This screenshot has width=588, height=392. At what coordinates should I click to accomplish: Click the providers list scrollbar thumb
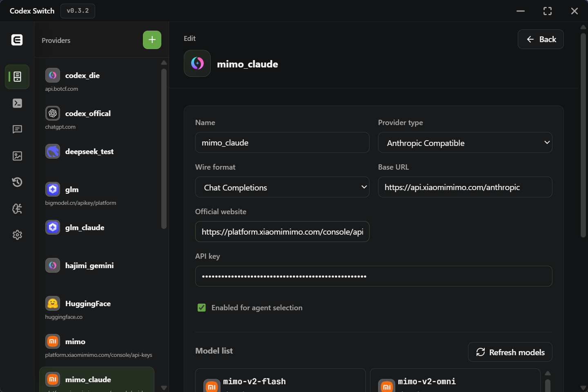[164, 149]
